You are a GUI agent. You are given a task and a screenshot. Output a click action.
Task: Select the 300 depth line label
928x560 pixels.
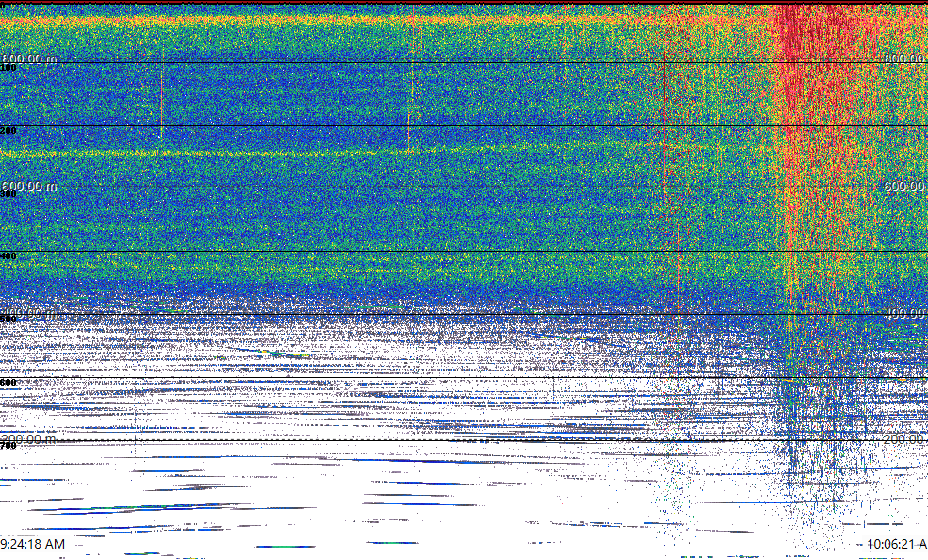(x=8, y=194)
